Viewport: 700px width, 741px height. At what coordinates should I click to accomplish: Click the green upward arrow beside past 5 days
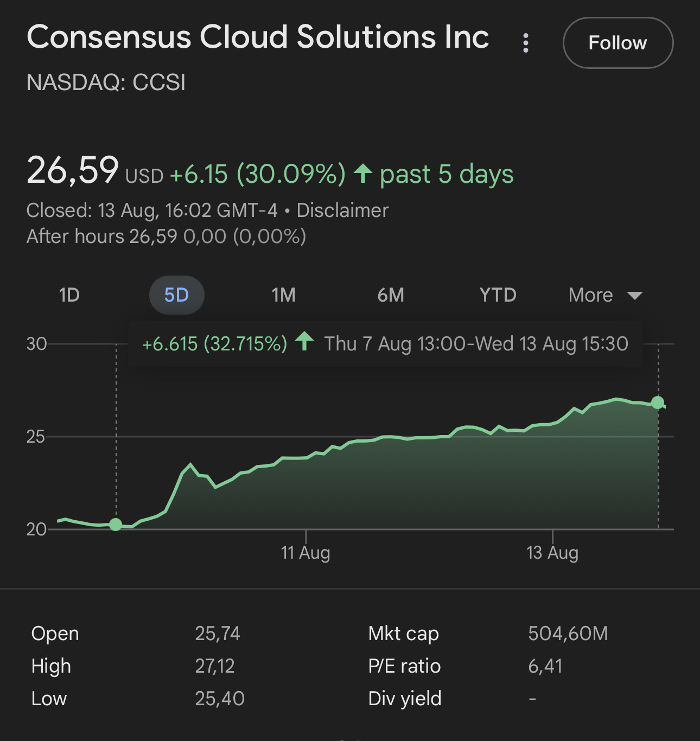pyautogui.click(x=362, y=174)
